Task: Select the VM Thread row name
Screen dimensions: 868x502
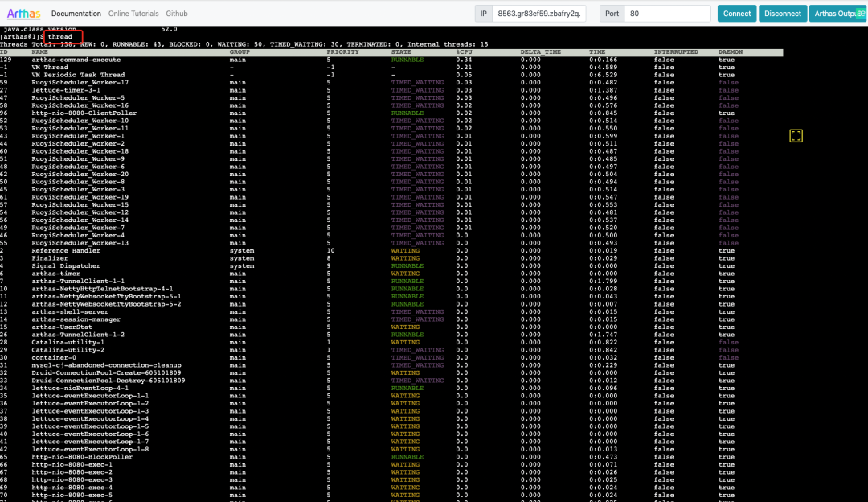Action: pos(50,68)
